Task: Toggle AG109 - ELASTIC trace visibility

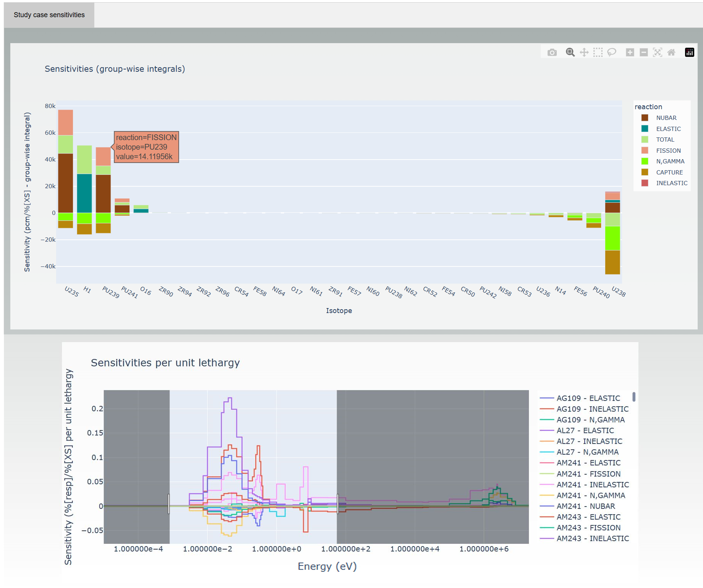Action: (x=588, y=398)
